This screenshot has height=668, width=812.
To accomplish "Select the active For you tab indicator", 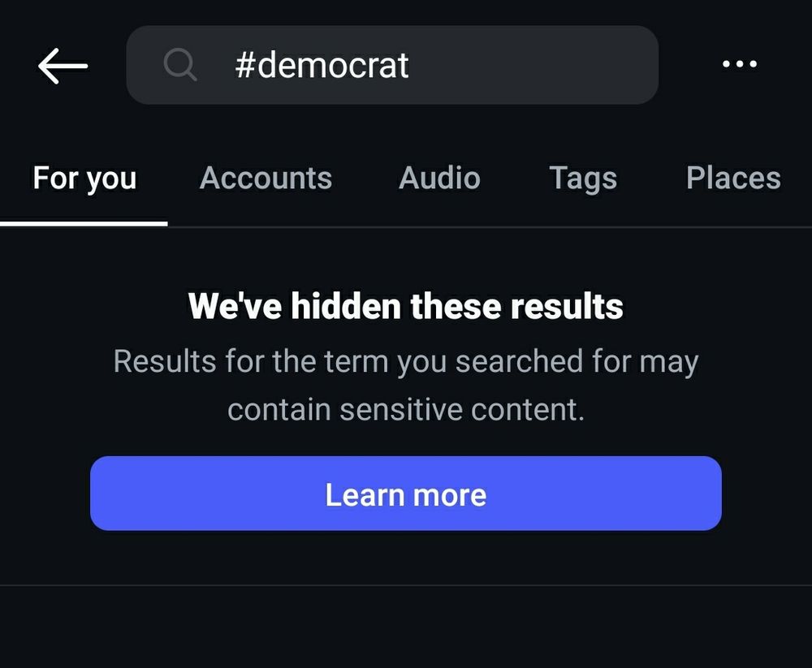I will (x=84, y=218).
